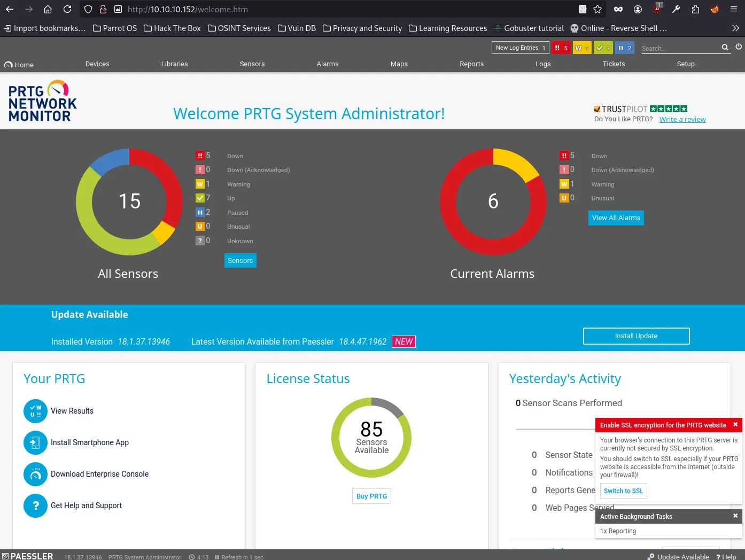This screenshot has height=560, width=745.
Task: Expand the bookmarks overflow chevron
Action: pos(735,28)
